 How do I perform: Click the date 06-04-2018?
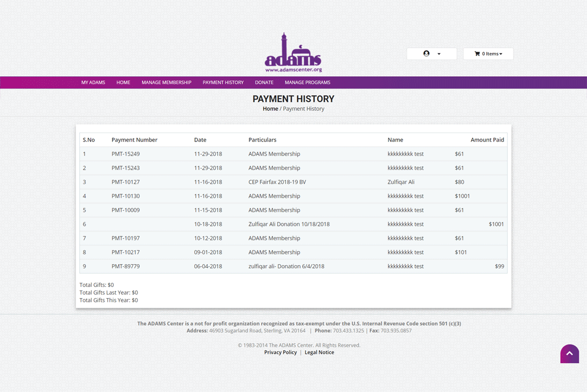click(x=208, y=266)
